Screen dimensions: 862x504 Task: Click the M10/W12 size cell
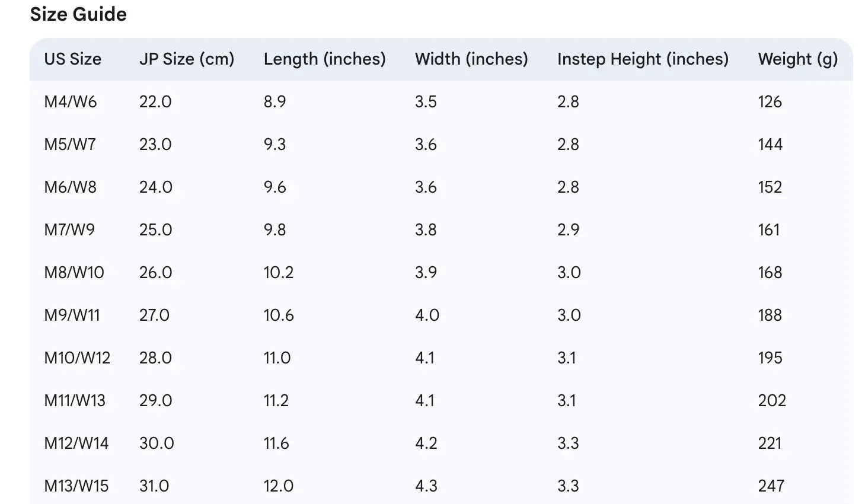tap(77, 358)
